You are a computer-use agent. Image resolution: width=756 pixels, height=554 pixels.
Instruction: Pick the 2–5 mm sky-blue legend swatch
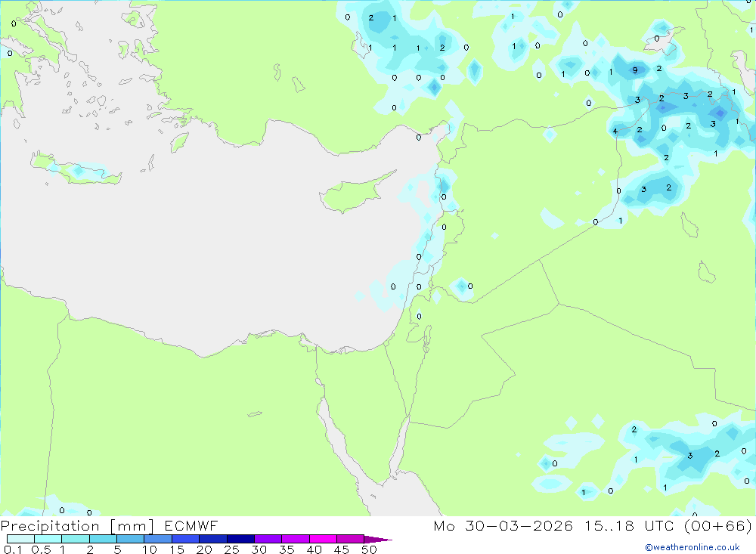[x=103, y=539]
